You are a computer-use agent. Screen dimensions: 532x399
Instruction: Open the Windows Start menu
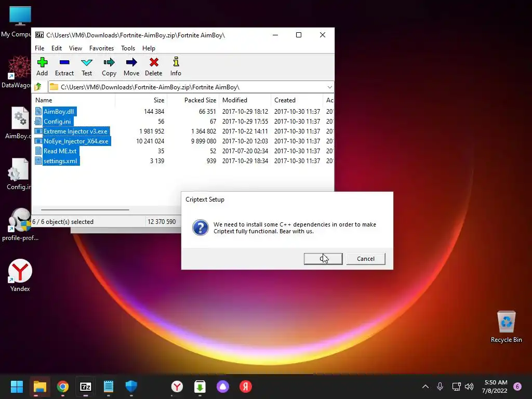coord(17,387)
